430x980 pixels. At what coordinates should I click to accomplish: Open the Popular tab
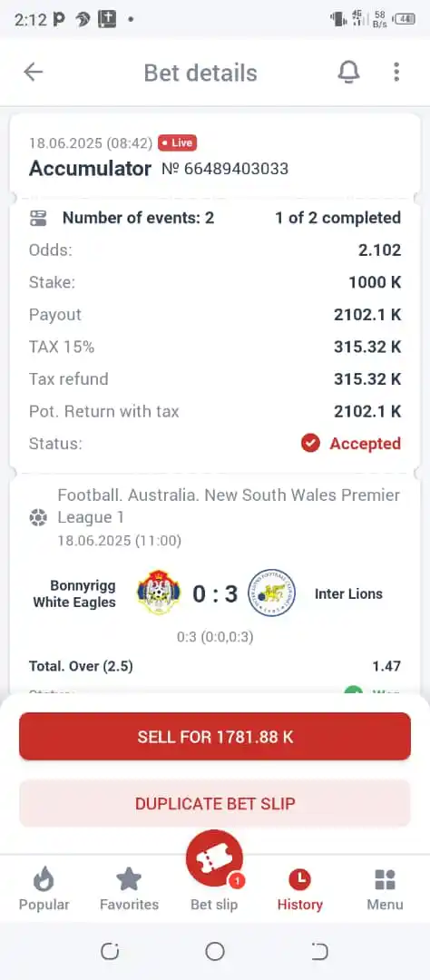[44, 890]
